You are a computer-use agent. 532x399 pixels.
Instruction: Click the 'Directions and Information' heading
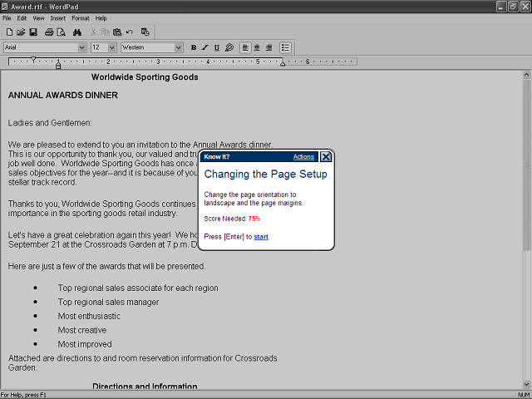pos(145,386)
